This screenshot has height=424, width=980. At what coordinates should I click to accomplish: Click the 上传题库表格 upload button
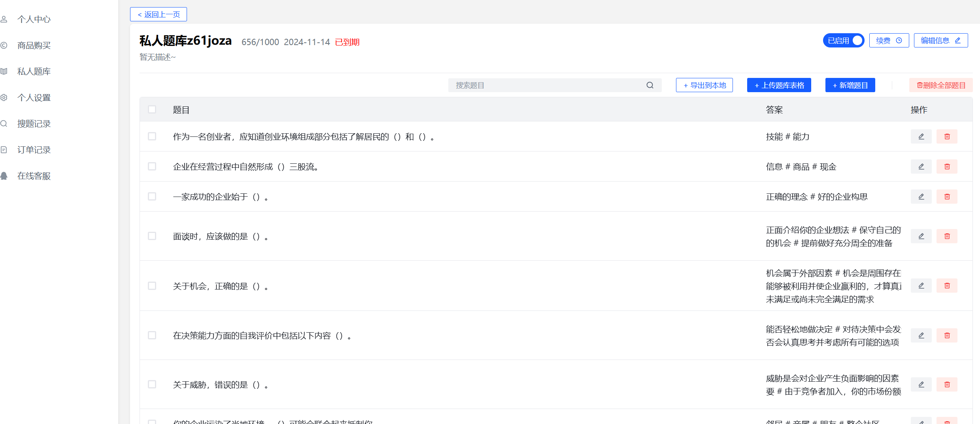pos(779,85)
